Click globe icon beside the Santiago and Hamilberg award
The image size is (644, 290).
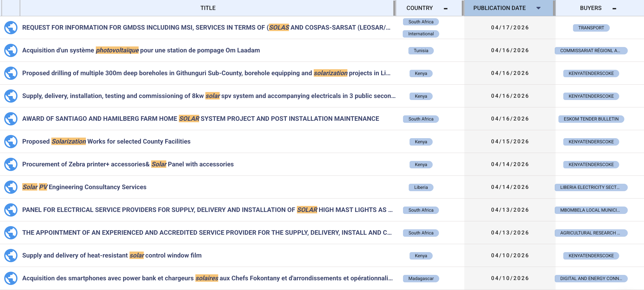coord(11,119)
